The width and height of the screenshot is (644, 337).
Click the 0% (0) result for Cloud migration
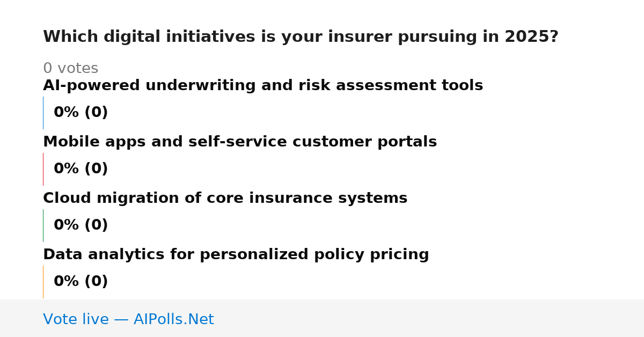pos(80,225)
